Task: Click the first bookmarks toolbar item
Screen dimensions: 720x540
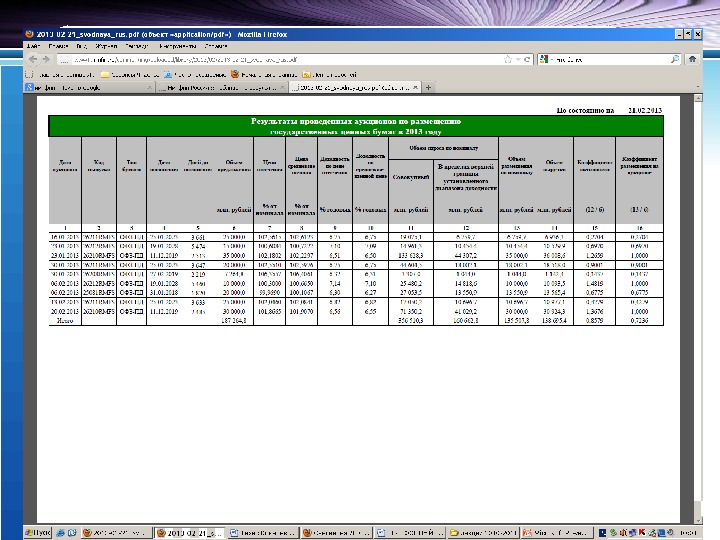Action: [60, 75]
